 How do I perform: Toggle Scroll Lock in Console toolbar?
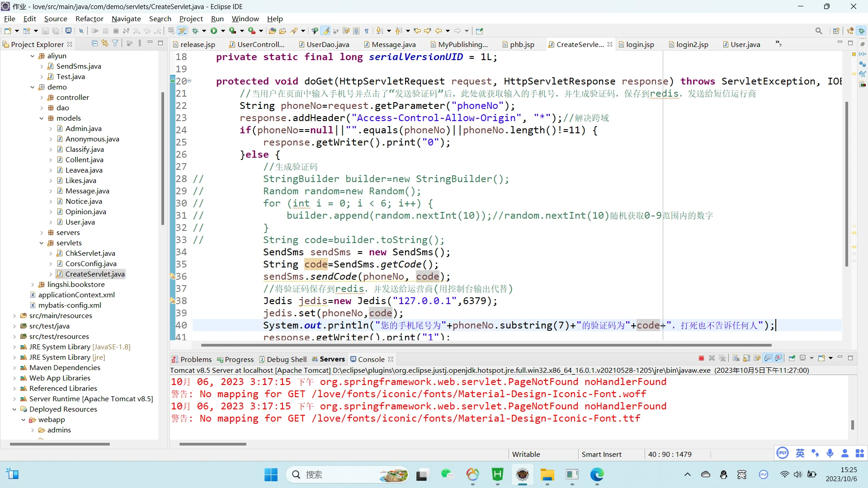(746, 358)
